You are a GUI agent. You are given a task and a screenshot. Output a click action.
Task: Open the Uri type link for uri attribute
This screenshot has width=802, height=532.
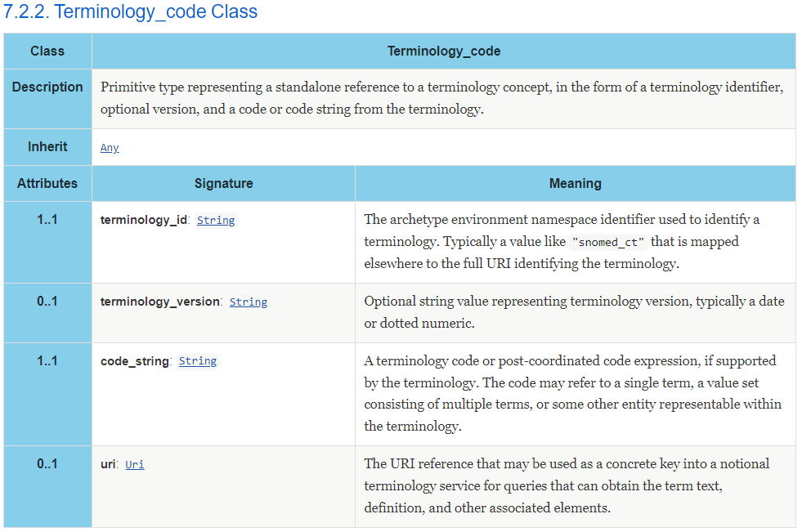click(x=135, y=464)
